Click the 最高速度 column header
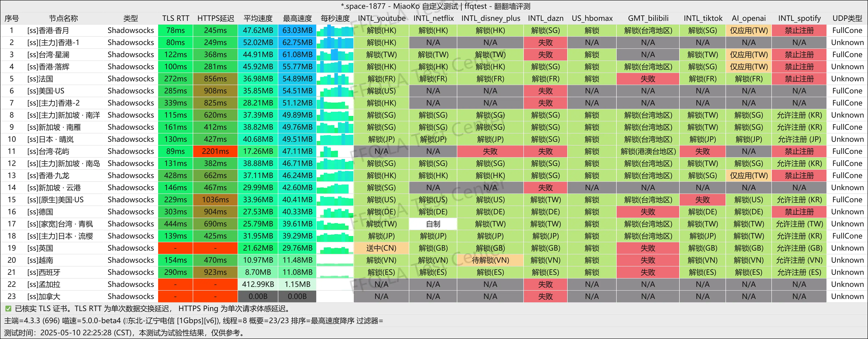 click(297, 18)
